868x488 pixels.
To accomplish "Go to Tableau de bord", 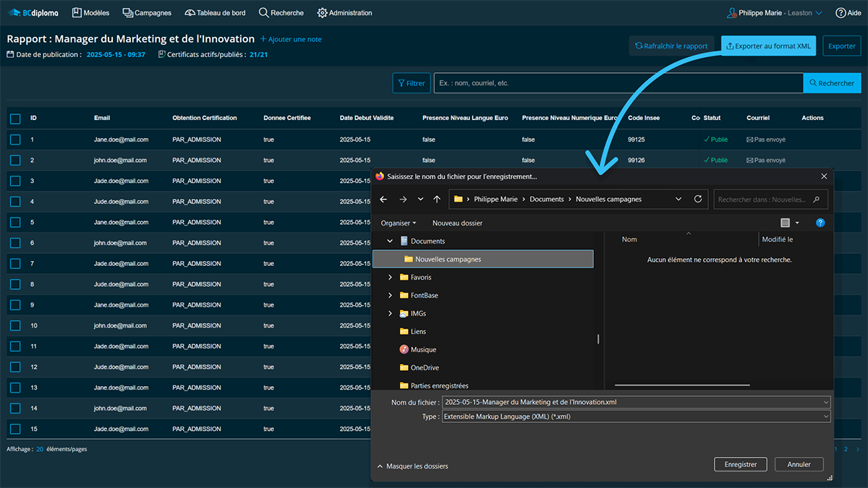I will pyautogui.click(x=217, y=13).
